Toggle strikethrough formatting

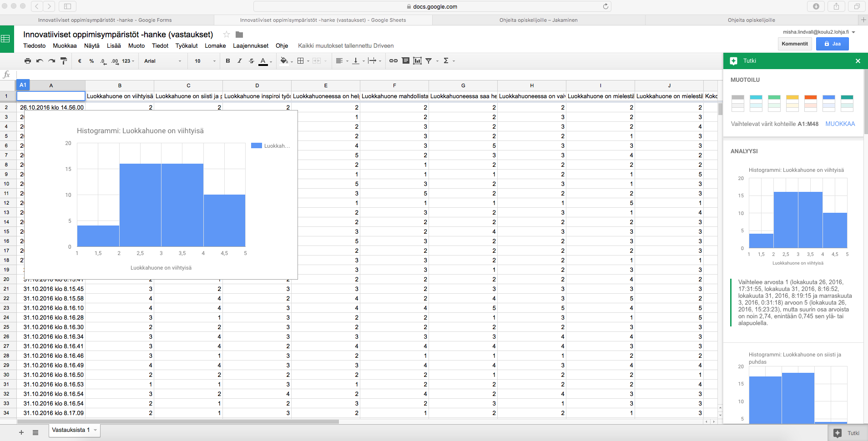click(252, 61)
